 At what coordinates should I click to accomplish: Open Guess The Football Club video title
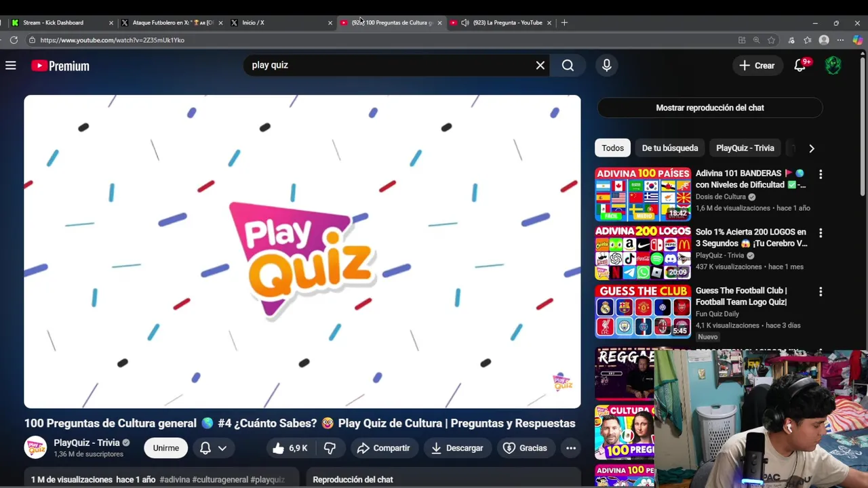741,296
